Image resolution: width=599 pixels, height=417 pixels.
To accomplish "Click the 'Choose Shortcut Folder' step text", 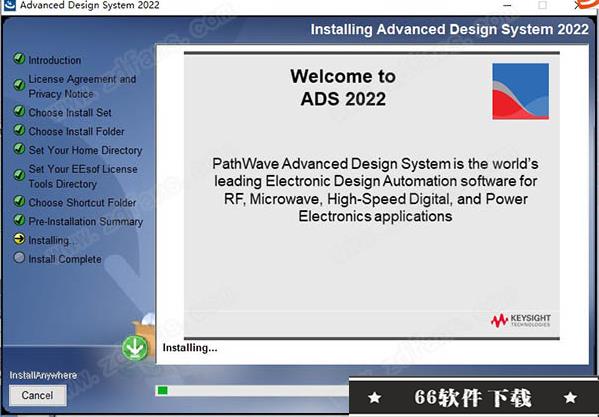I will pyautogui.click(x=82, y=202).
